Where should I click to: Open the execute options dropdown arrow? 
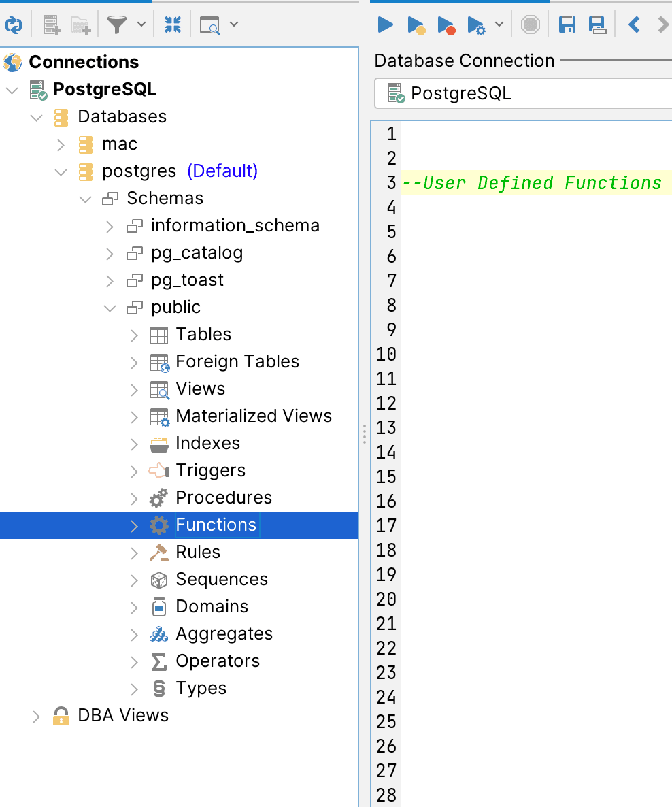click(x=499, y=24)
